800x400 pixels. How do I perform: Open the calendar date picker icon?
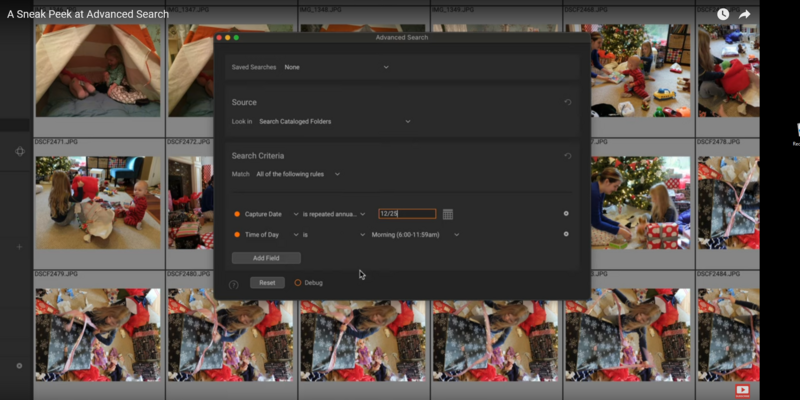(447, 214)
